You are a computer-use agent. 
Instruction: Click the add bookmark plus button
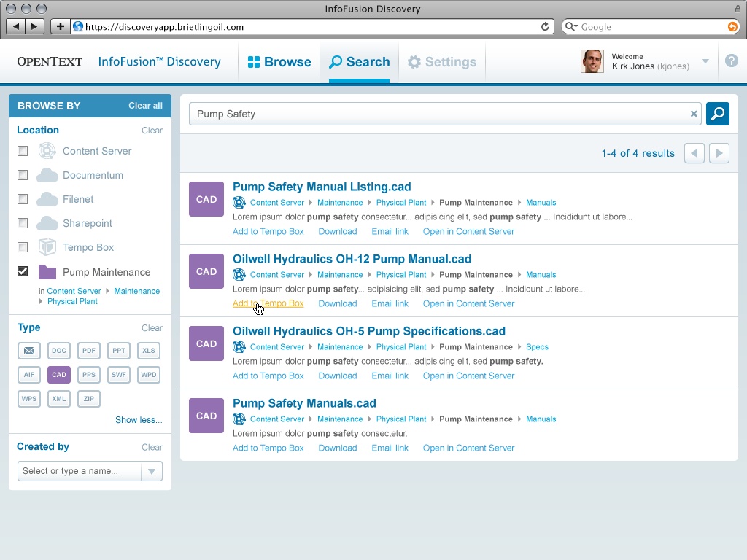tap(60, 26)
